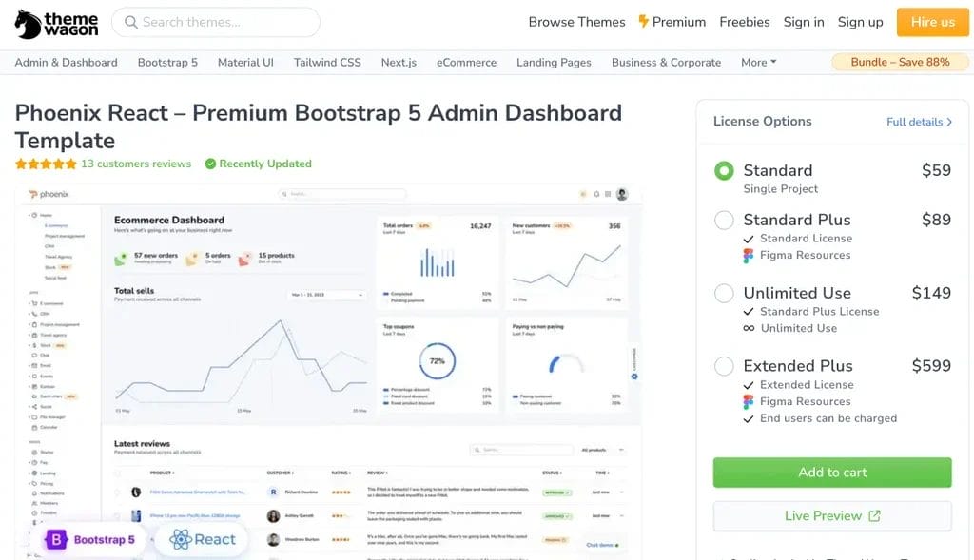Click the $59 Standard price
The image size is (974, 560).
(x=936, y=171)
